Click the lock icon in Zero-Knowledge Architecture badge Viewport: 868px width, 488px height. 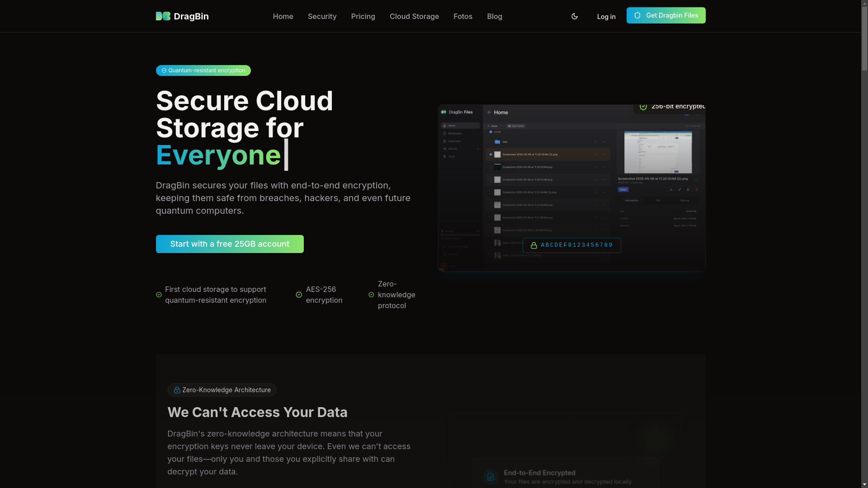pos(177,390)
